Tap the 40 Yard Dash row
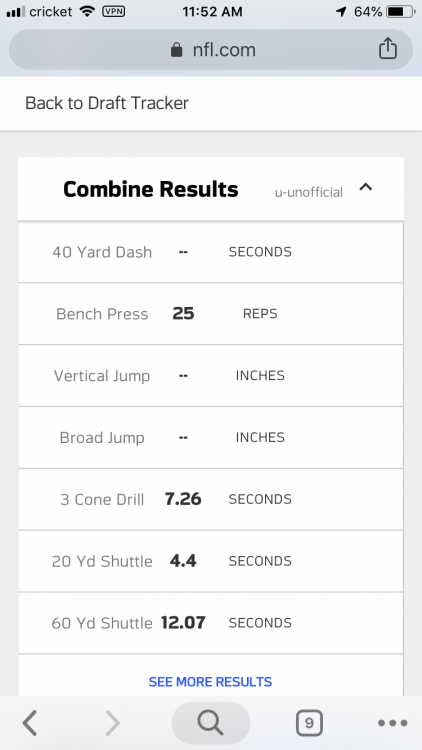This screenshot has height=750, width=422. 211,252
